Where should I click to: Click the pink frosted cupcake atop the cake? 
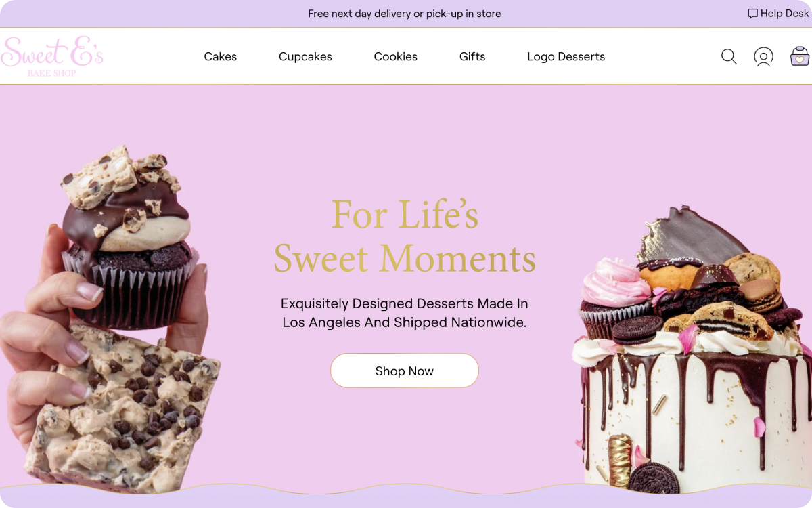point(614,298)
